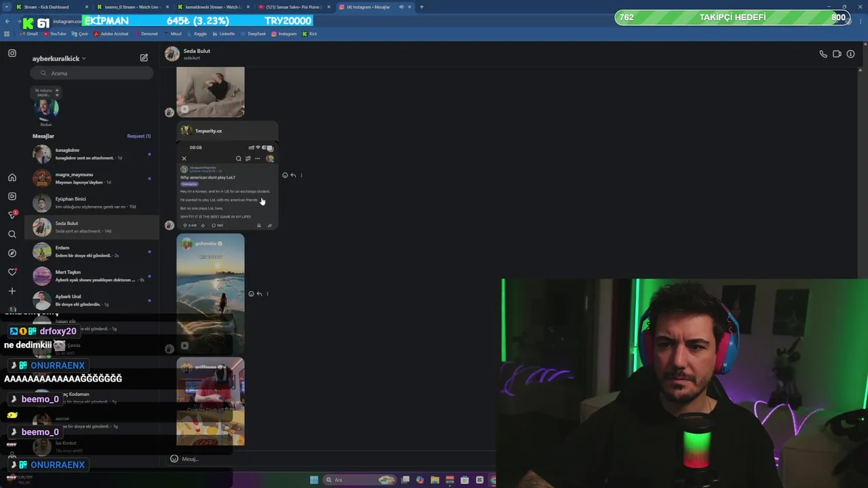
Task: Click Create plus icon in sidebar
Action: [x=12, y=291]
